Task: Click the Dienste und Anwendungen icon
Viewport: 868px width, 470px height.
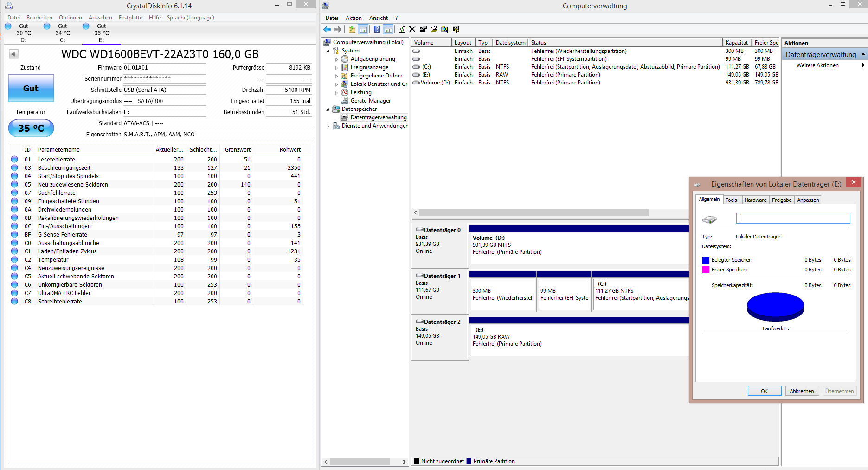Action: tap(336, 126)
